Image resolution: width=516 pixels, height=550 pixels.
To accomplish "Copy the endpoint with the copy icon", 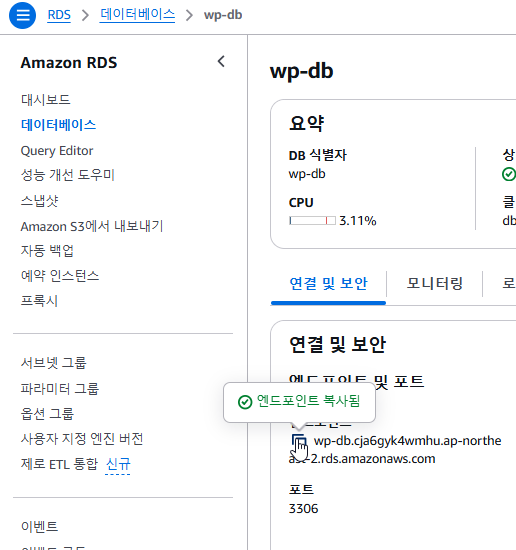I will click(x=299, y=441).
